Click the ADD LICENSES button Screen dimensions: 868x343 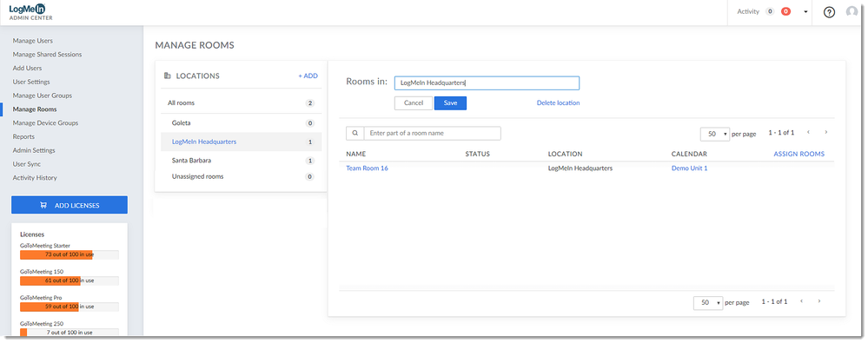[x=70, y=205]
